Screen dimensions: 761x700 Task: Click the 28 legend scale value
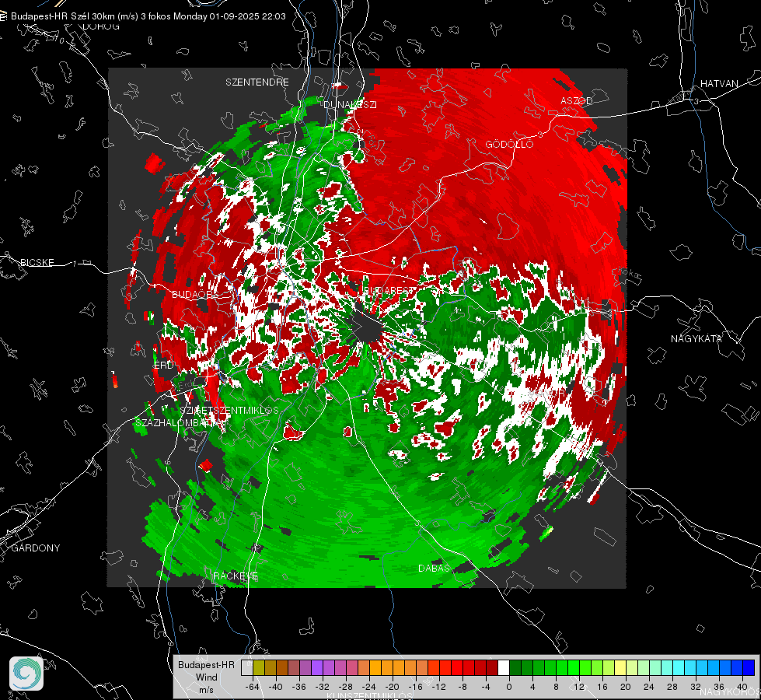pyautogui.click(x=672, y=687)
